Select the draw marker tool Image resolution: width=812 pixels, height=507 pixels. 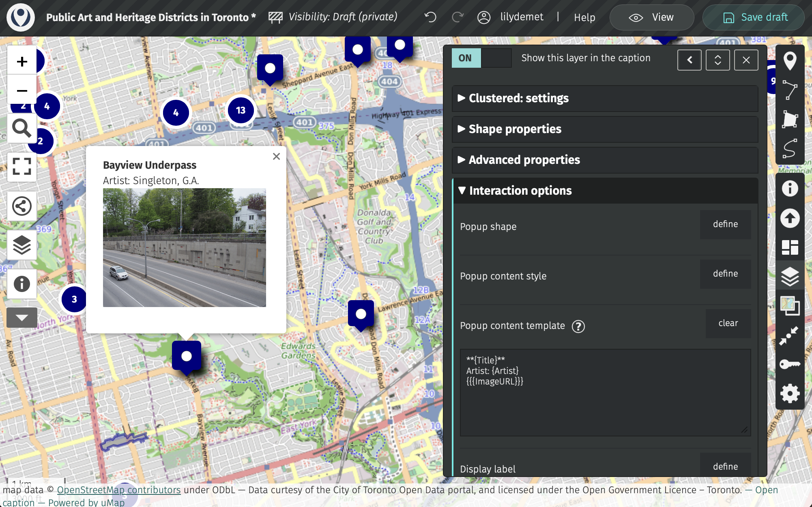(x=789, y=61)
